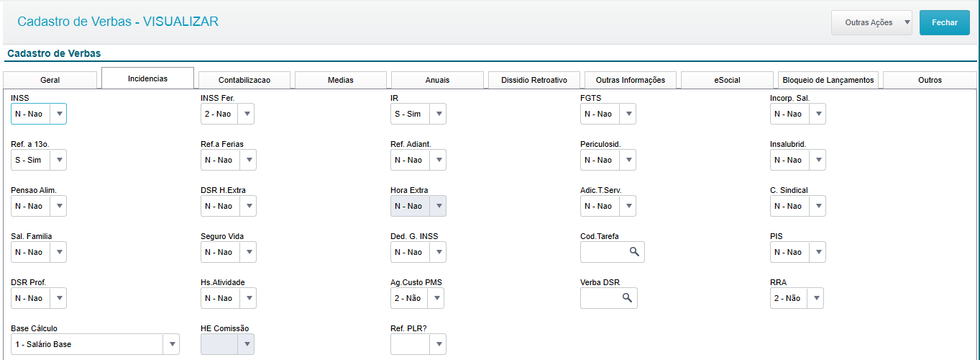
Task: Open the DSR H.Extra dropdown
Action: tap(229, 206)
